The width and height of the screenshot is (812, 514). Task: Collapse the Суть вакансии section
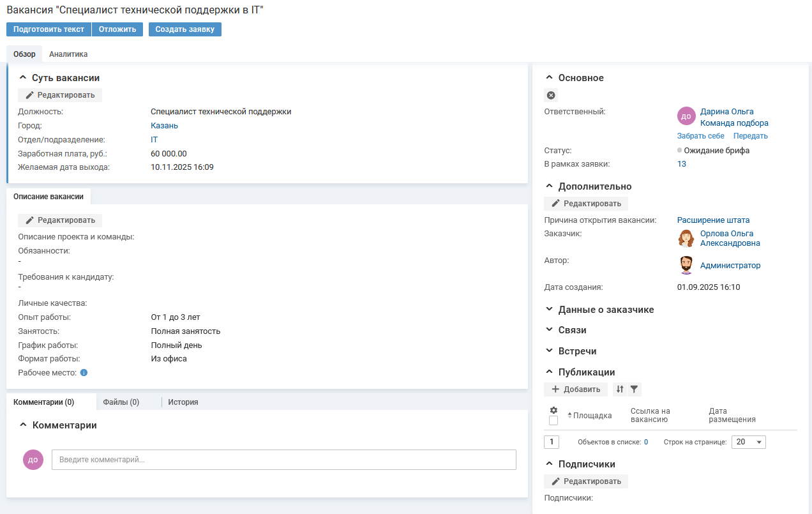23,77
